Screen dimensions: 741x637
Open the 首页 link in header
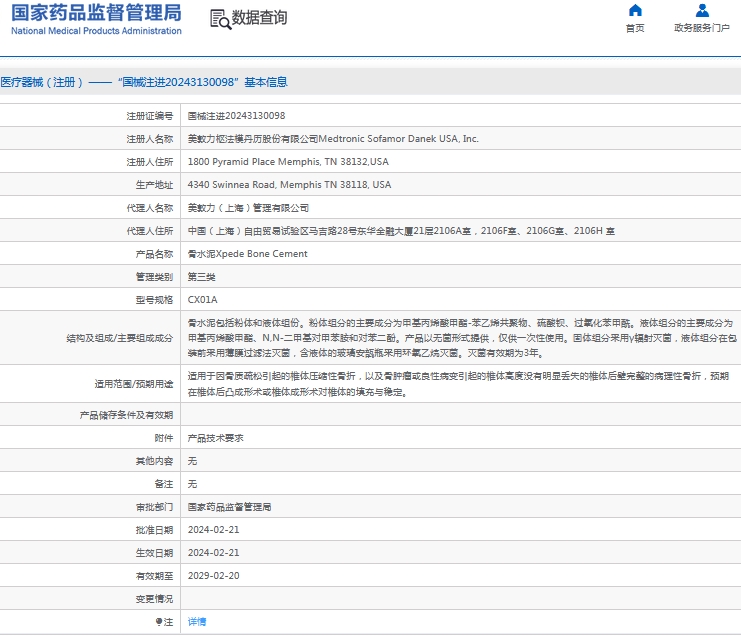click(x=635, y=28)
